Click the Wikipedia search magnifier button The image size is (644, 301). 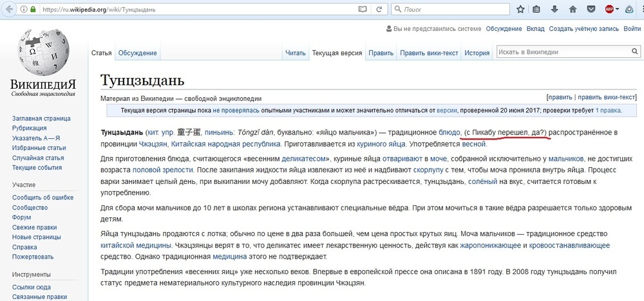tap(634, 52)
